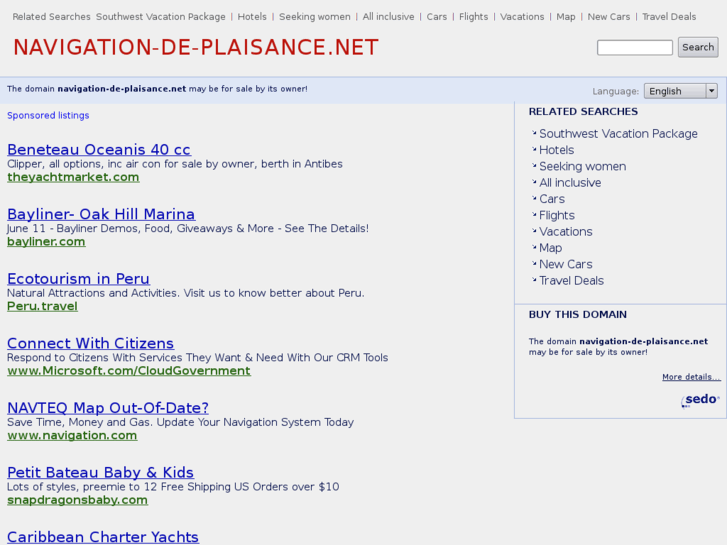Select Travel Deals in the top bar
Viewport: 727px width, 545px height.
pos(669,17)
